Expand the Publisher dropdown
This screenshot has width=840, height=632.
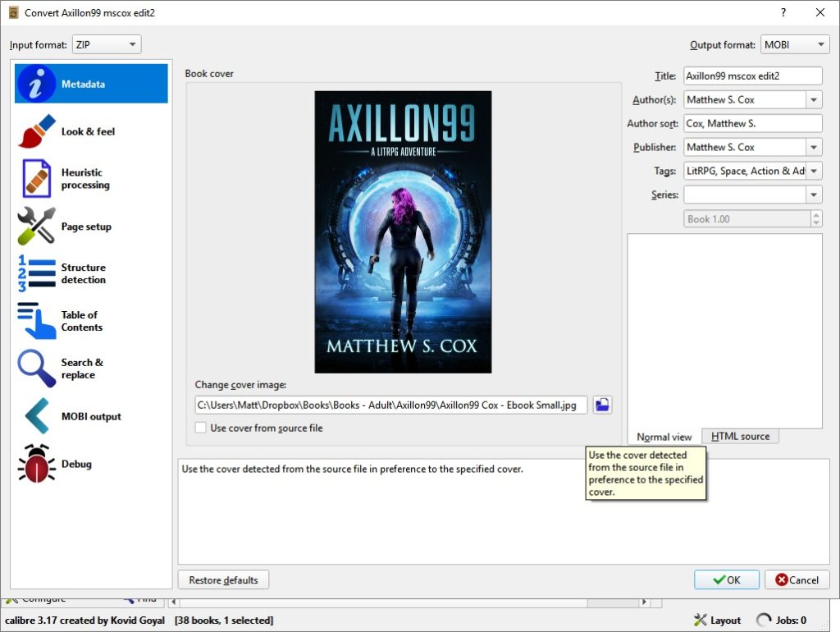pyautogui.click(x=814, y=147)
